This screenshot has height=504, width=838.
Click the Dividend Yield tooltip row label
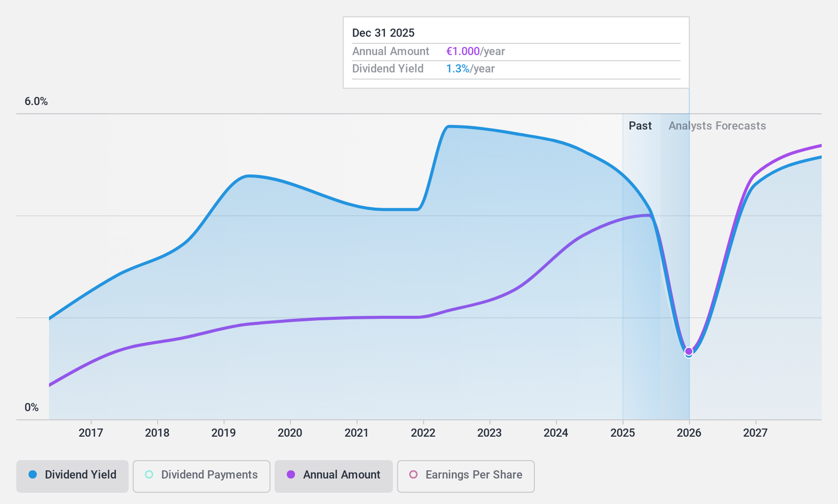click(388, 69)
